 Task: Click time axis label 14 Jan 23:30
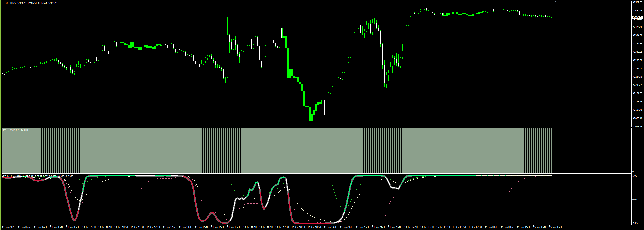point(427,227)
